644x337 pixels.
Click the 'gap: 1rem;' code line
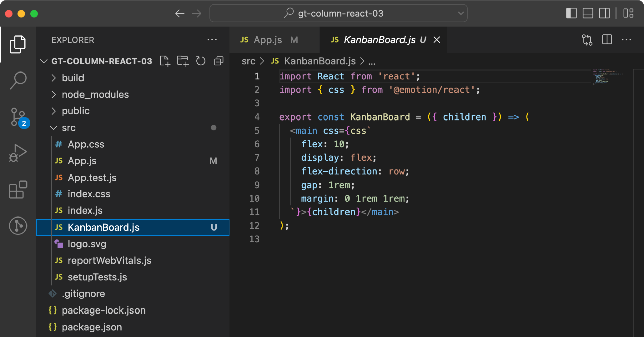(x=327, y=185)
